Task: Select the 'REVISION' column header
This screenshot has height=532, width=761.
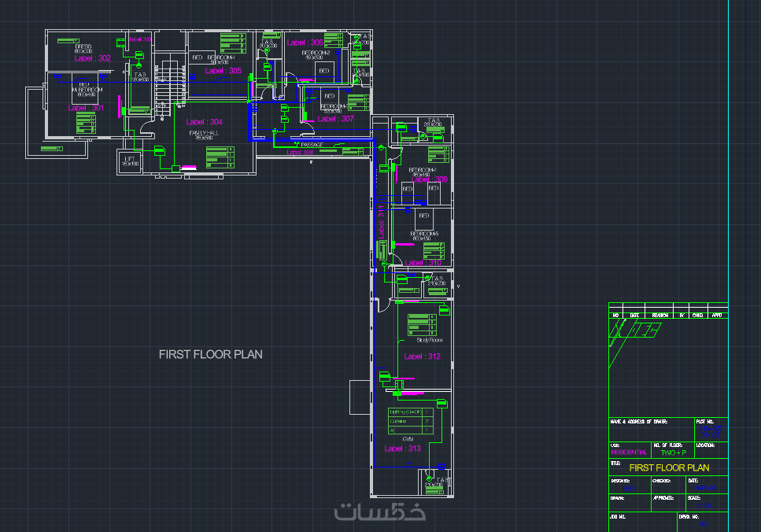Action: tap(660, 316)
